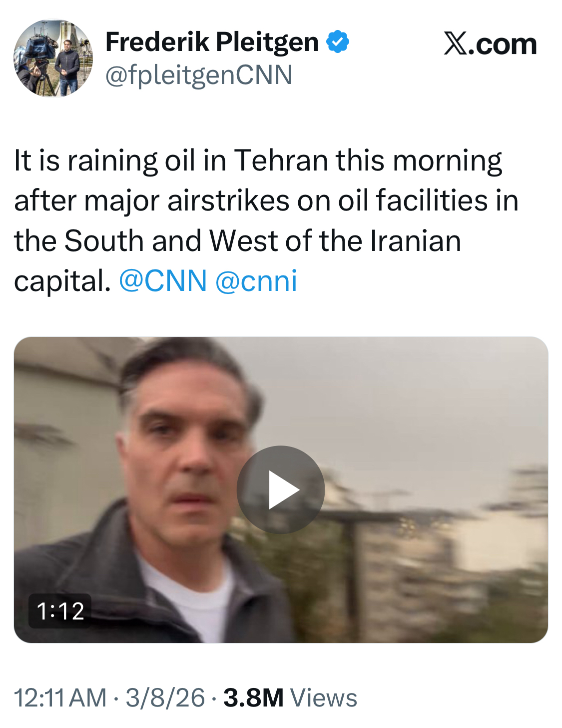This screenshot has width=562, height=728.
Task: Click the 3/8/26 post date
Action: tap(165, 698)
